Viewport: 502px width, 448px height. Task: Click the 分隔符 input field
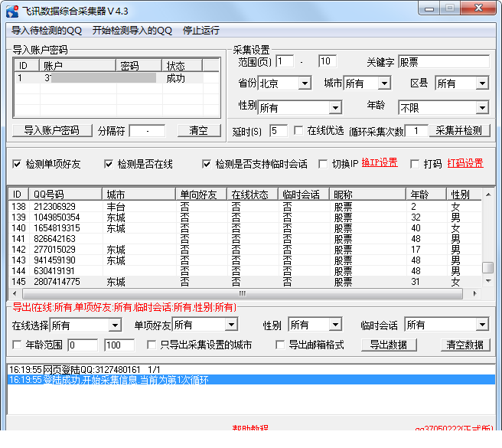(147, 131)
